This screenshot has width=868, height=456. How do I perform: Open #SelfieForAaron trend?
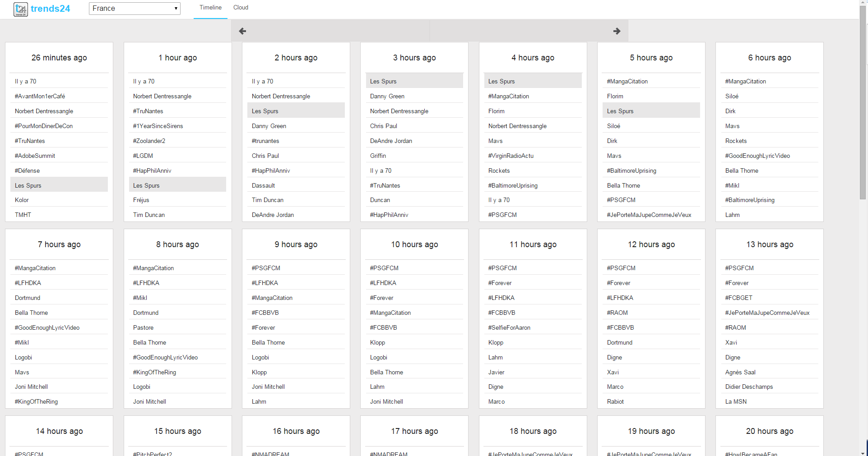[x=509, y=327]
